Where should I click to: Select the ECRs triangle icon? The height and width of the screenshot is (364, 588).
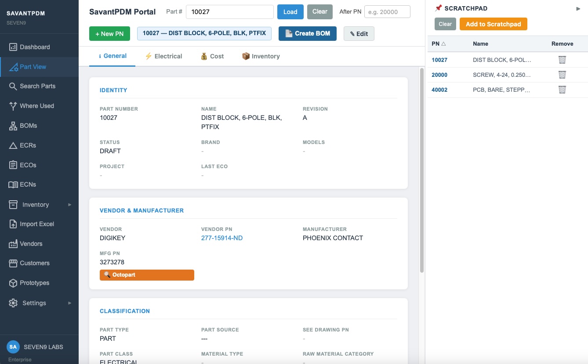[13, 145]
